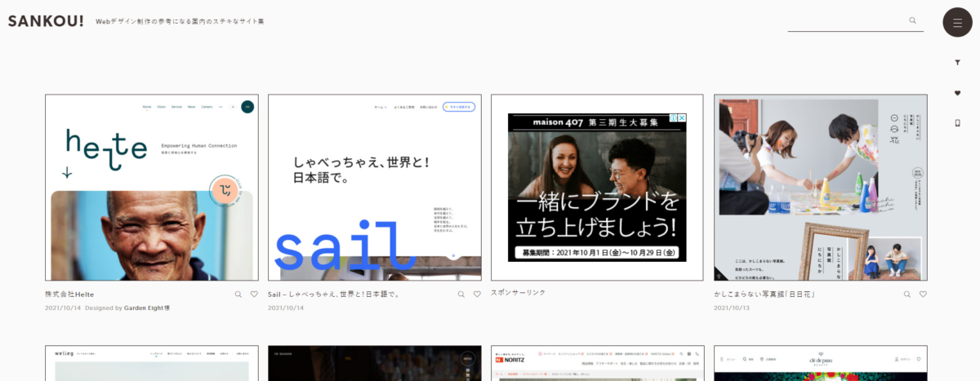Like the かしこまらない写真館 日日花 card
Viewport: 980px width, 381px height.
coord(923,294)
